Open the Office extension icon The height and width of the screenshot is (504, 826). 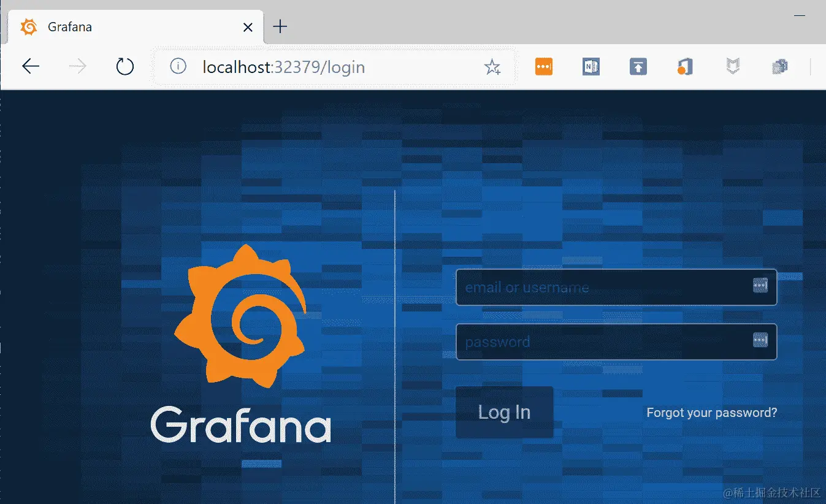click(x=686, y=67)
